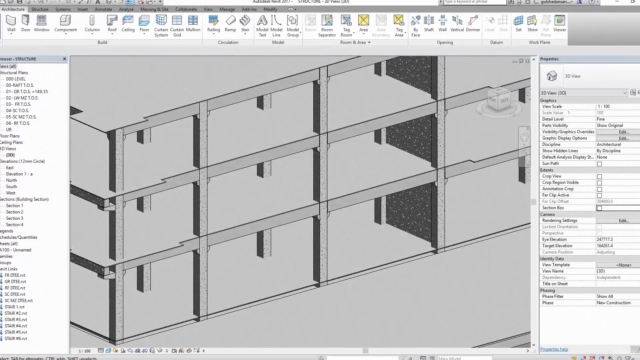
Task: Select the Roof tool
Action: click(x=112, y=24)
